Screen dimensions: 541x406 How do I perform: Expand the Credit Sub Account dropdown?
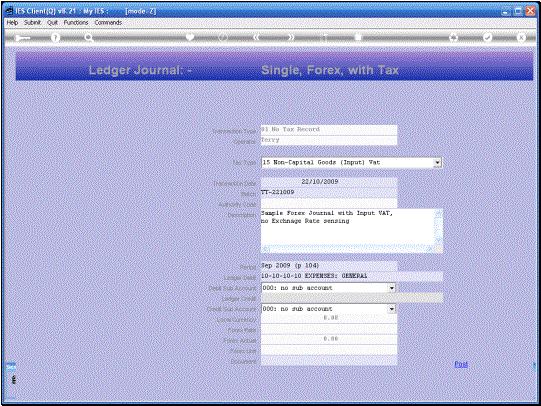coord(392,309)
